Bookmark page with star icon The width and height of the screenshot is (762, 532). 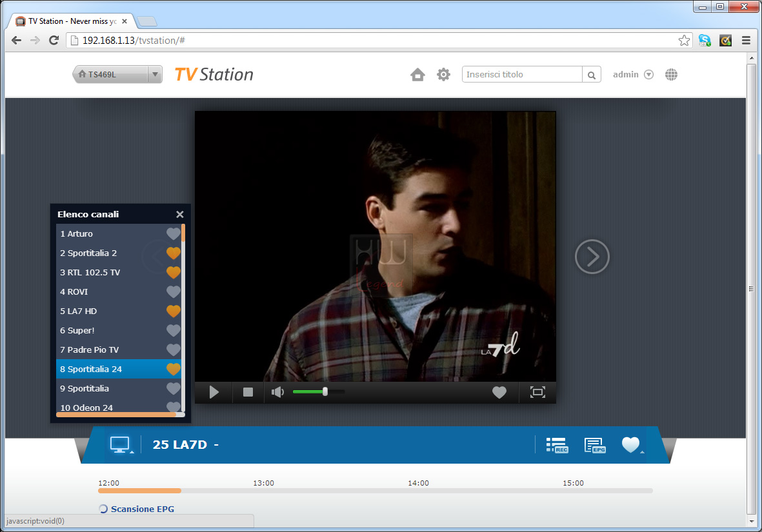pos(684,41)
